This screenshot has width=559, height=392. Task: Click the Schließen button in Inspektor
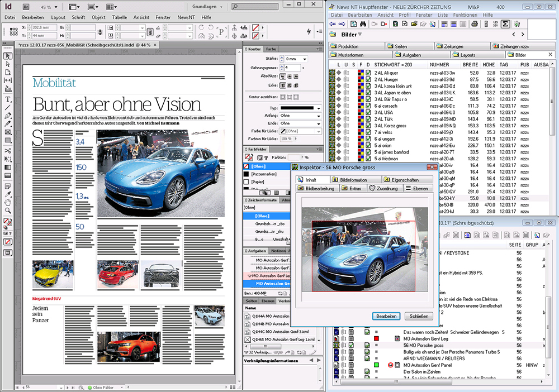click(419, 316)
